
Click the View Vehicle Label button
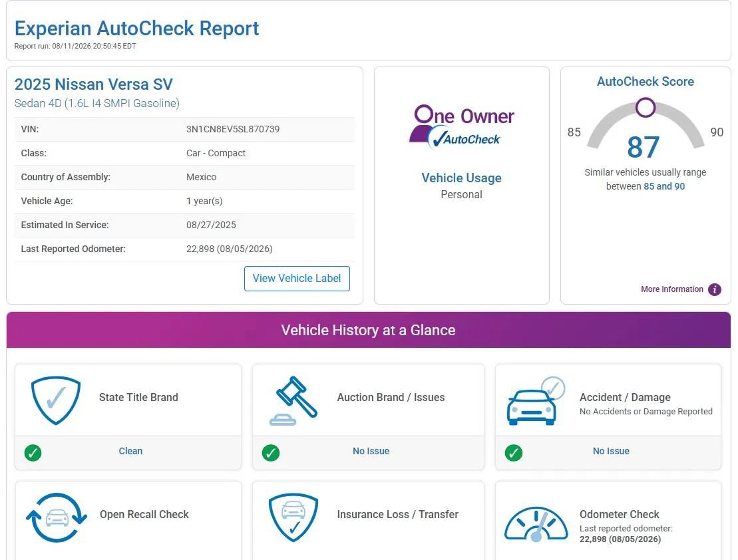[297, 279]
